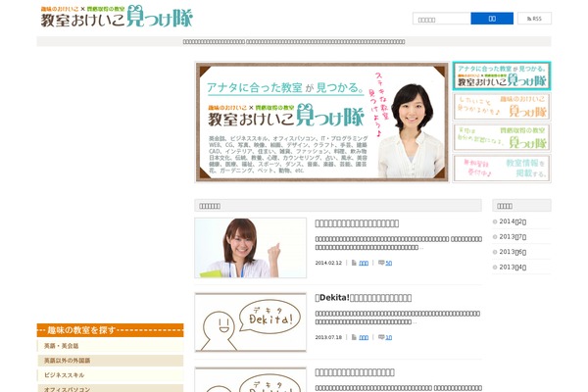Open the third article title link
Image resolution: width=588 pixels, height=392 pixels.
(355, 372)
